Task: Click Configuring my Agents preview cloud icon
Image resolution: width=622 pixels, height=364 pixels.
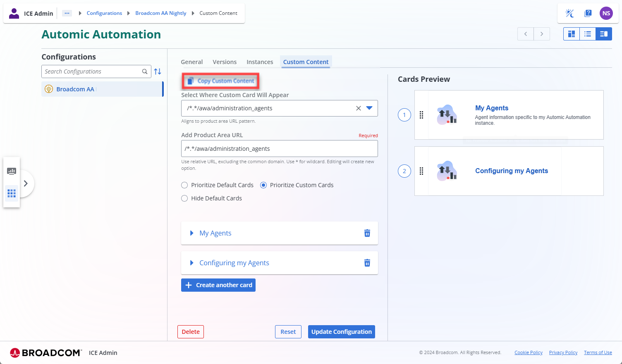Action: (447, 171)
